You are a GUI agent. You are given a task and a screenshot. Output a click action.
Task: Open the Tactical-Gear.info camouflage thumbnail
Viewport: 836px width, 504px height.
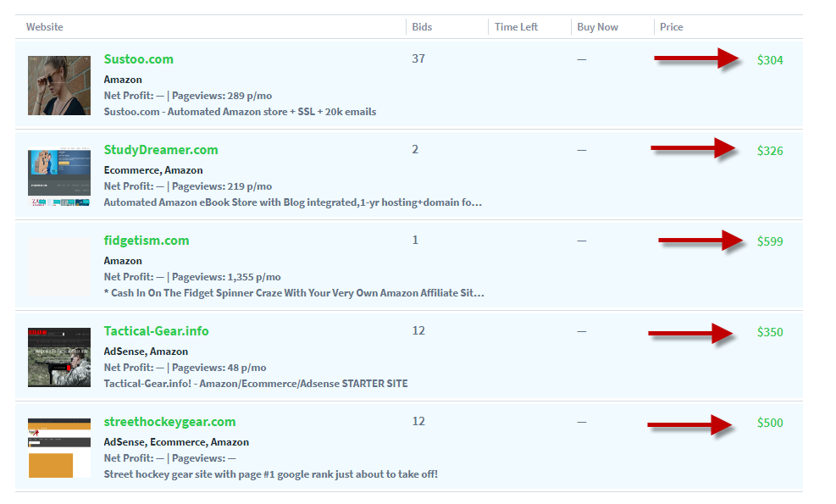tap(59, 357)
